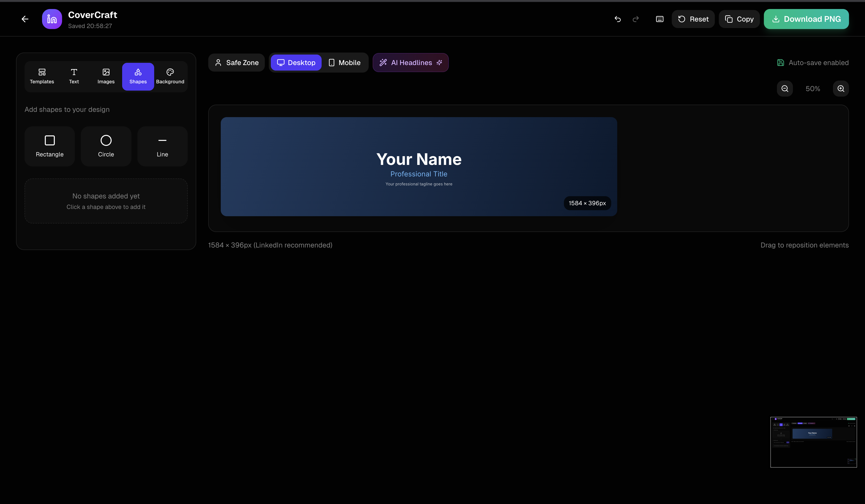Switch preview to Desktop view
Image resolution: width=865 pixels, height=504 pixels.
pyautogui.click(x=296, y=63)
